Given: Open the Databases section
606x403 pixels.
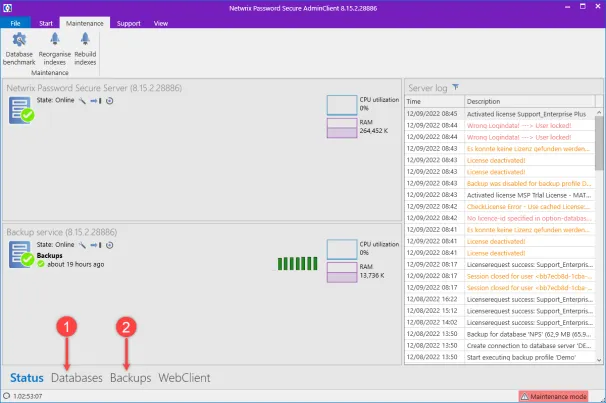Looking at the screenshot, I should click(77, 377).
